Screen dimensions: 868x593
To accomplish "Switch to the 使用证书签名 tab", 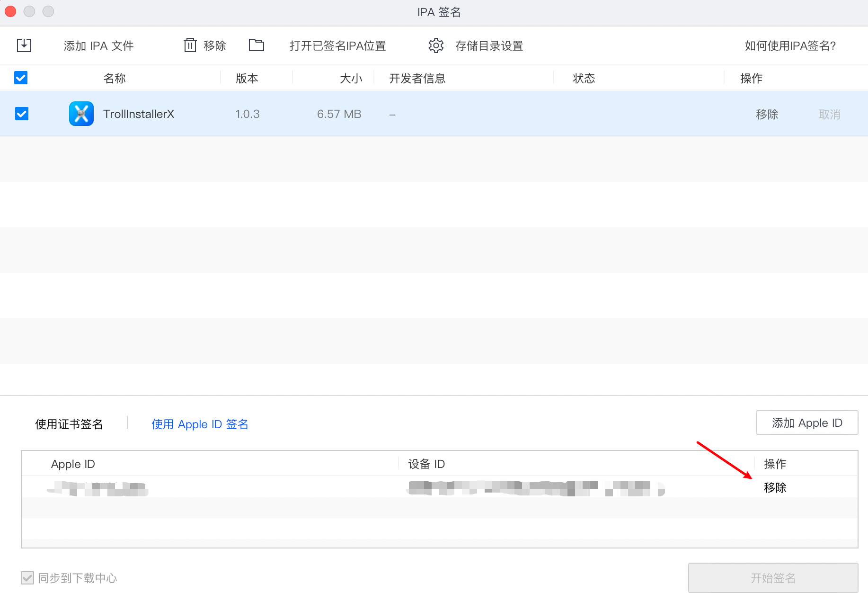I will [x=69, y=424].
